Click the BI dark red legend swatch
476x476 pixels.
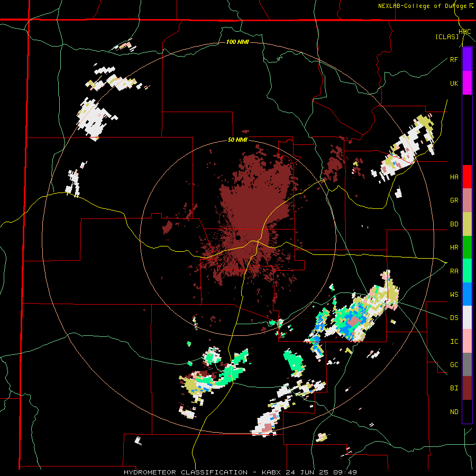click(x=467, y=388)
